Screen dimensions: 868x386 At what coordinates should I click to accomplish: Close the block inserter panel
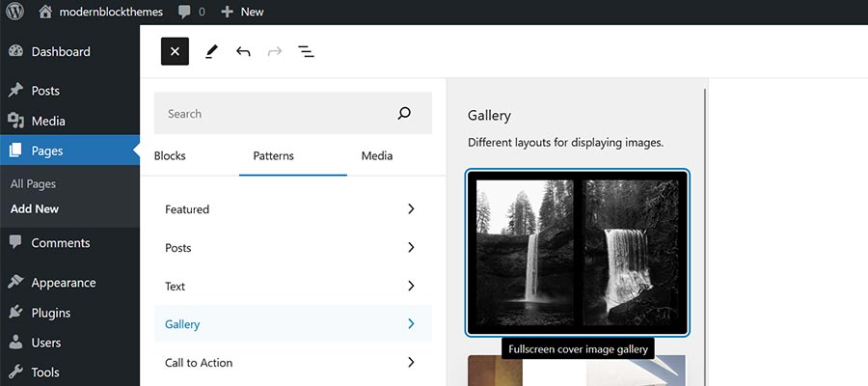[175, 52]
